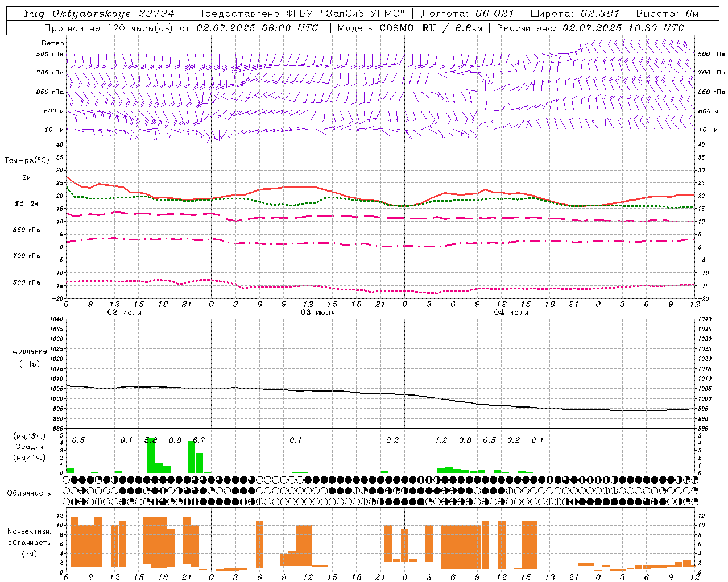Click the Тем-ра(°C) panel label
Screen dimensions: 728x582
pyautogui.click(x=27, y=161)
